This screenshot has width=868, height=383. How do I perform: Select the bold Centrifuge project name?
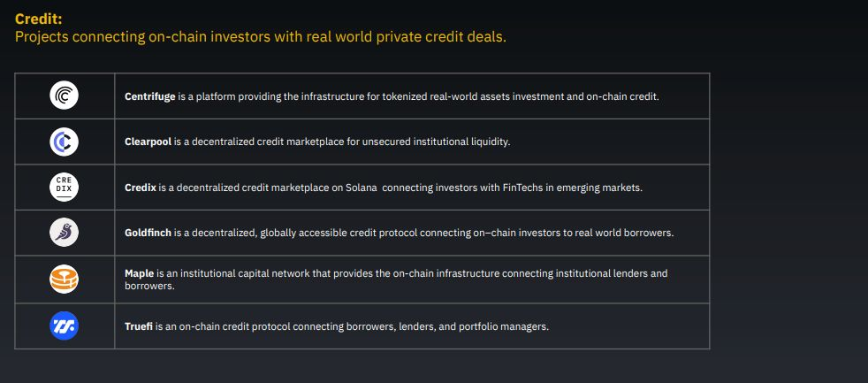pos(149,96)
